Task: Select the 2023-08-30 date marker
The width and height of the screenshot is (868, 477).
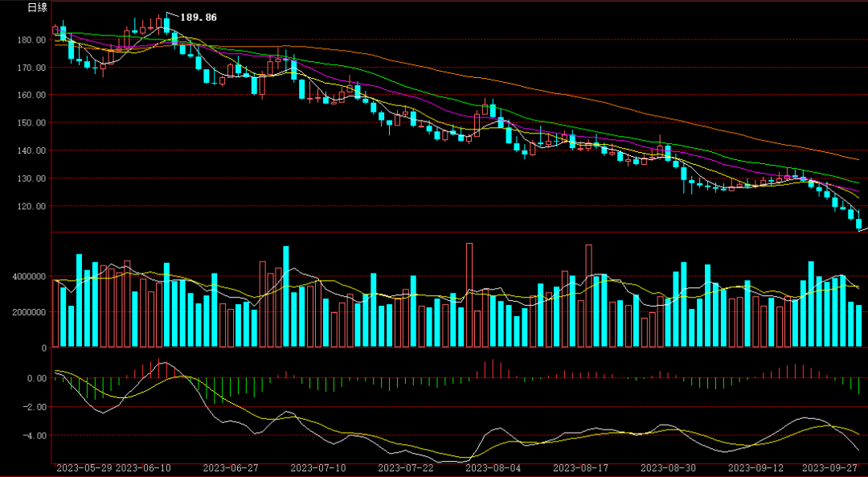Action: click(x=669, y=467)
